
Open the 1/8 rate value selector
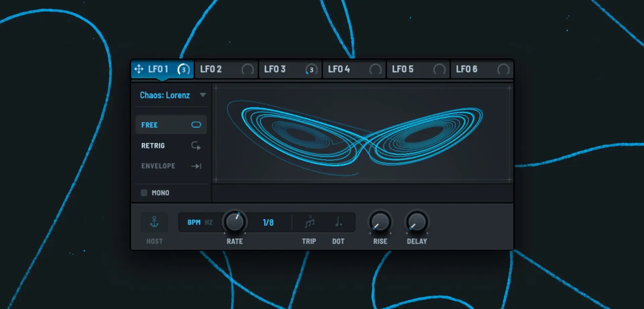click(x=268, y=222)
